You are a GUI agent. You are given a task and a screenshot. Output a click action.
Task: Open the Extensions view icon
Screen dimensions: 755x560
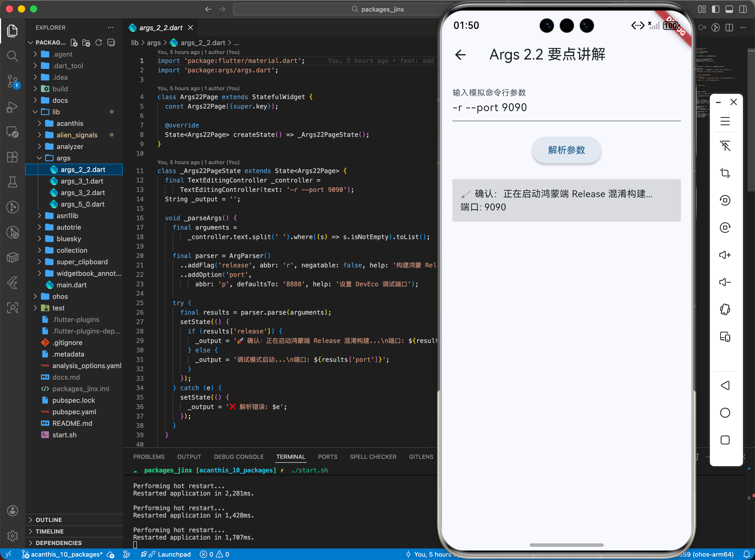[x=13, y=157]
